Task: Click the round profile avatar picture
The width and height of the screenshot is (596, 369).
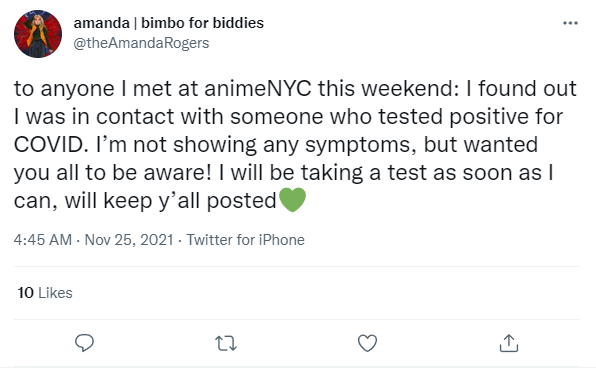Action: 38,34
